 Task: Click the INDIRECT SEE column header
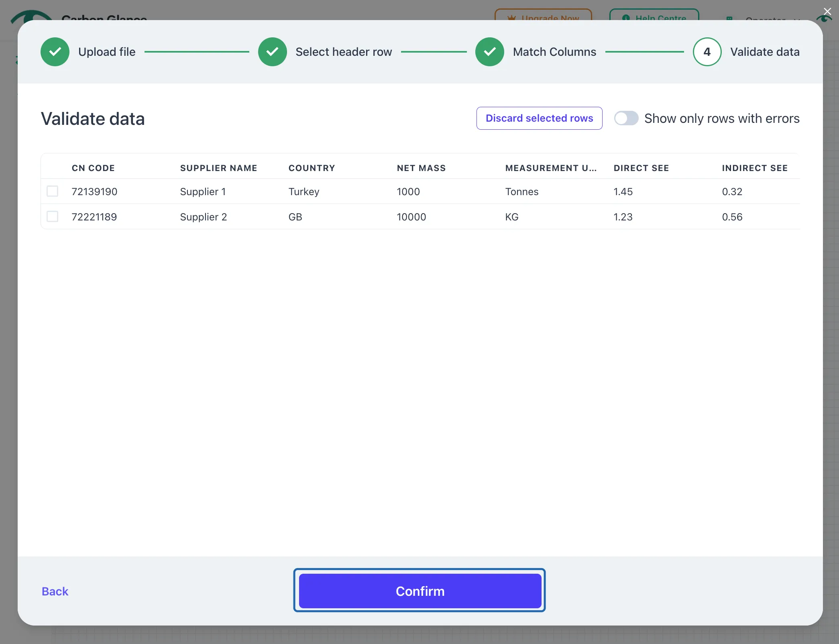(755, 168)
